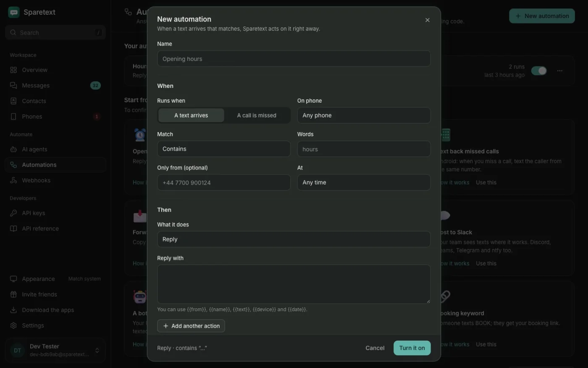Click the Words input field

coord(364,149)
